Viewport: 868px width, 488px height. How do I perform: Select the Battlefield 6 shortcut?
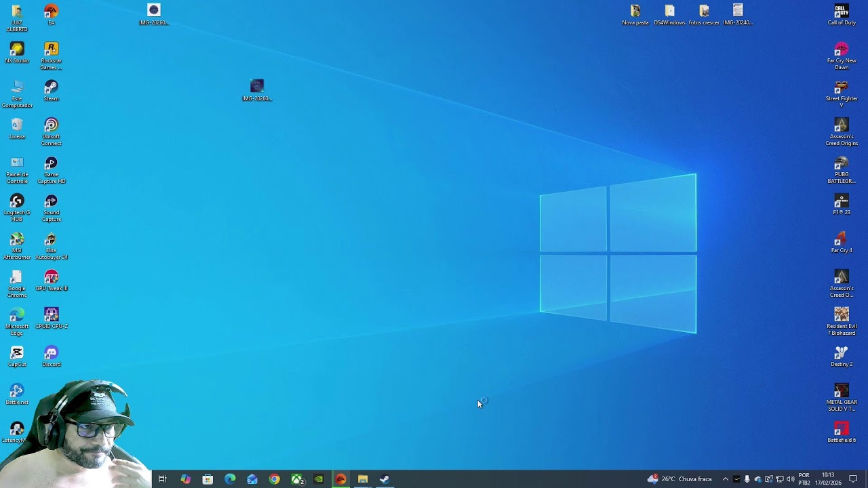[842, 432]
